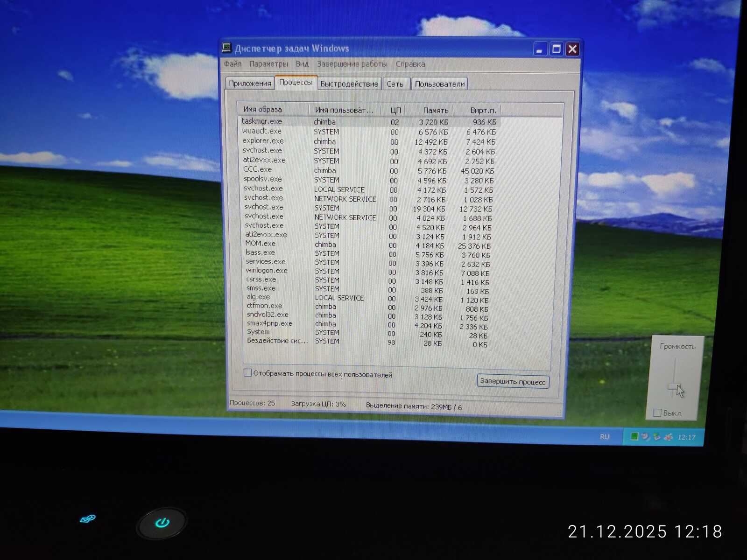Viewport: 747px width, 560px height.
Task: Select the MOM.exe process
Action: point(369,245)
